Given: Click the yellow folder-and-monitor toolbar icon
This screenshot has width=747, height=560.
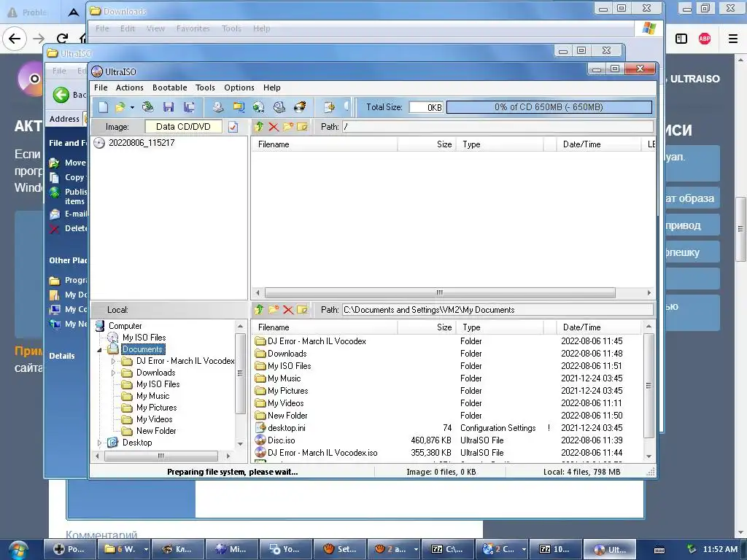Looking at the screenshot, I should click(239, 107).
